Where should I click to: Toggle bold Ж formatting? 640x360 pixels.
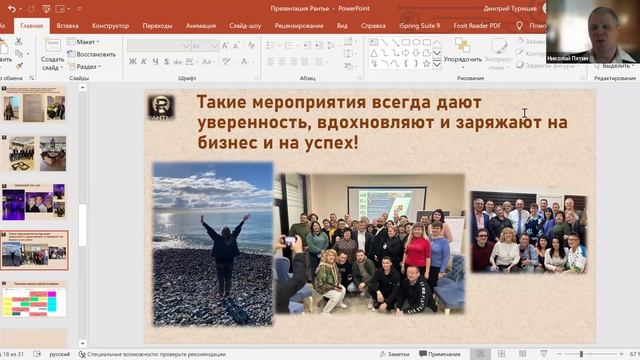[x=133, y=62]
